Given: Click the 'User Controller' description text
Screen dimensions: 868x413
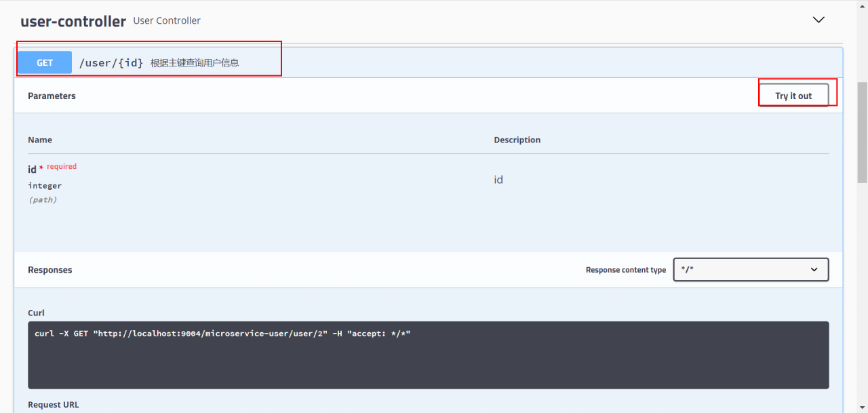Looking at the screenshot, I should 167,20.
